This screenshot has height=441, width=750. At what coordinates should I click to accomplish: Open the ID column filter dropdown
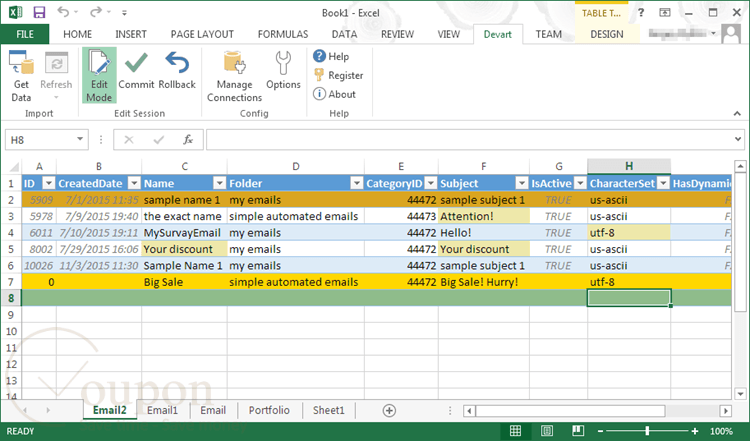pos(49,183)
